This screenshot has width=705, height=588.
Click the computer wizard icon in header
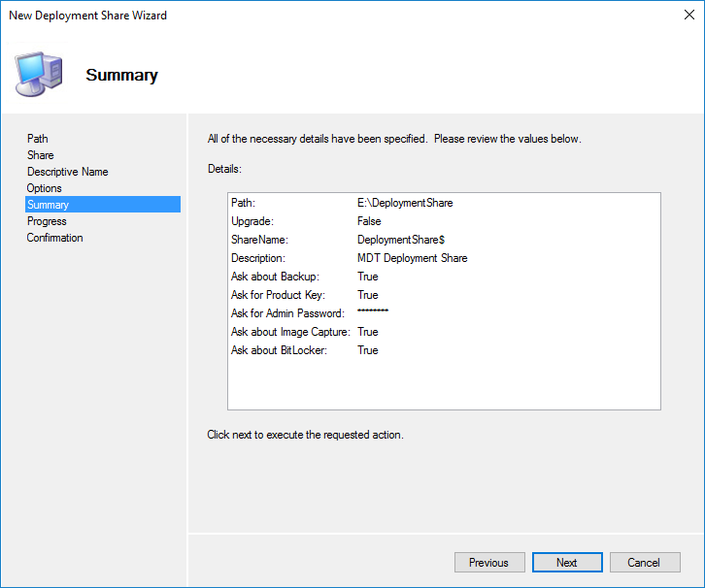[39, 74]
